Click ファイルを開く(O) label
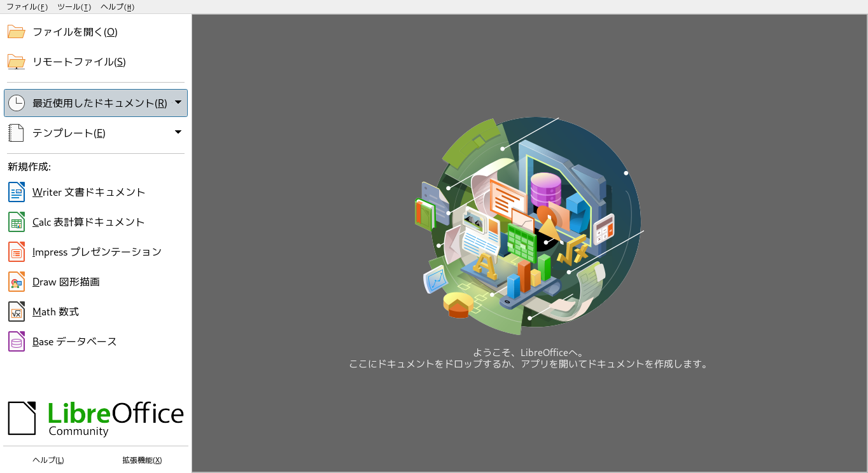Image resolution: width=868 pixels, height=473 pixels. pyautogui.click(x=75, y=32)
